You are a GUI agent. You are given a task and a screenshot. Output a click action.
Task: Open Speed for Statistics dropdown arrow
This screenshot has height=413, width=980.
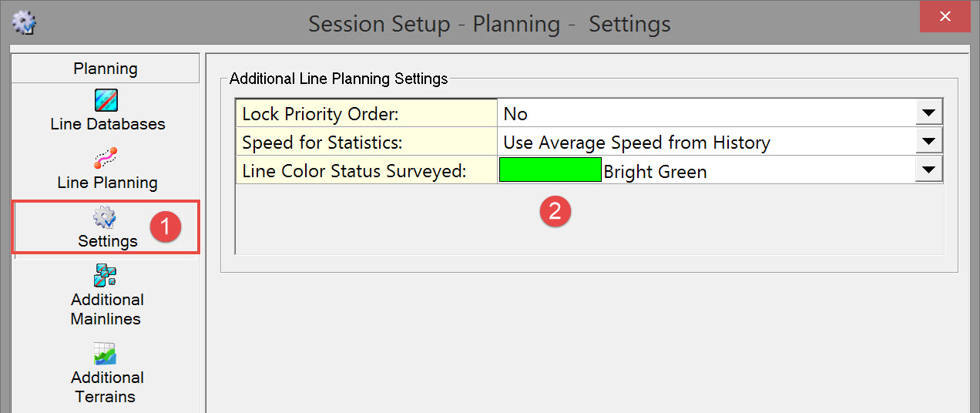point(929,142)
